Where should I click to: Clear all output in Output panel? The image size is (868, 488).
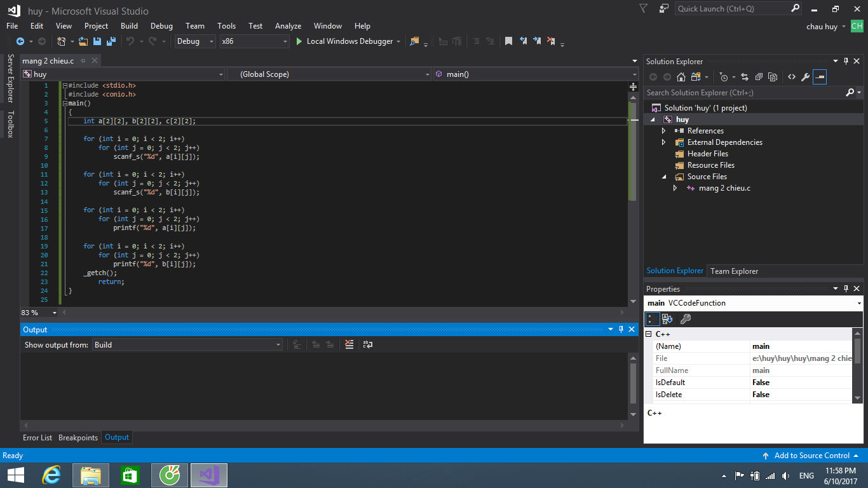tap(349, 344)
